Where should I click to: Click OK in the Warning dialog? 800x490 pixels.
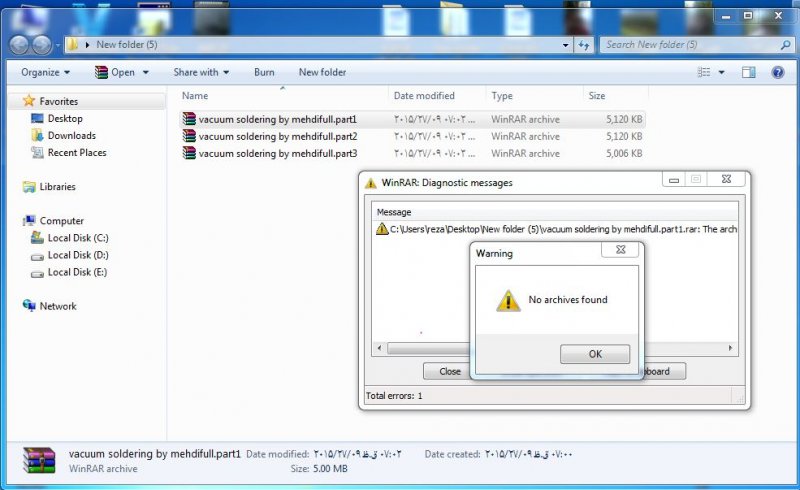click(x=595, y=354)
